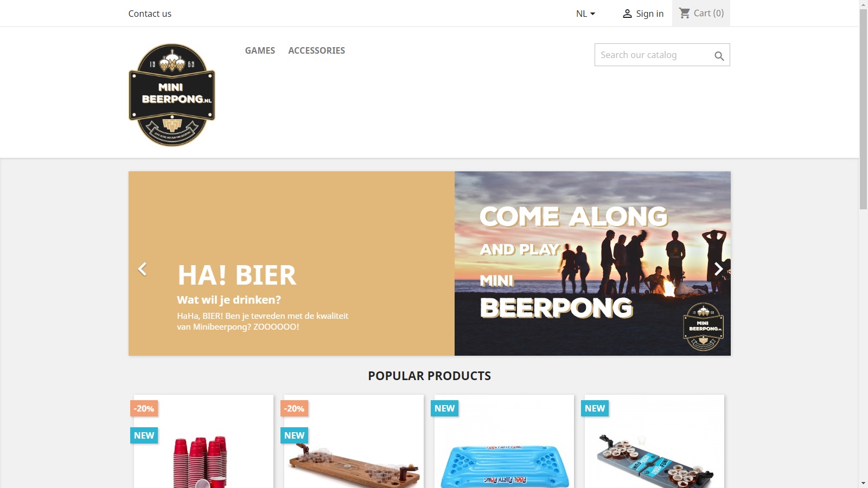The image size is (868, 488).
Task: Advance to next carousel slide arrow
Action: [718, 269]
